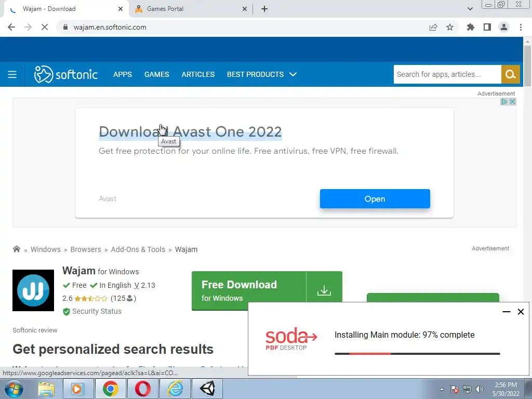Share this page icon
The image size is (532, 399).
(433, 27)
